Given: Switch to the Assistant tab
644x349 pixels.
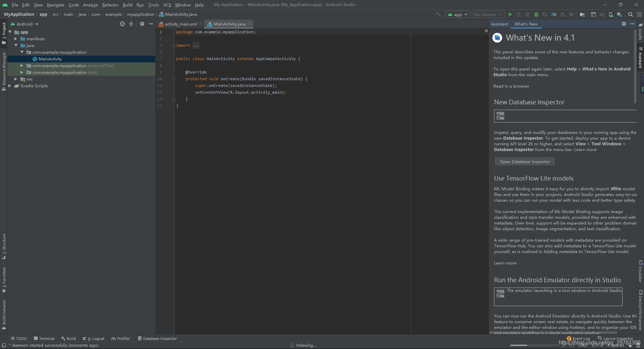Looking at the screenshot, I should click(x=499, y=24).
